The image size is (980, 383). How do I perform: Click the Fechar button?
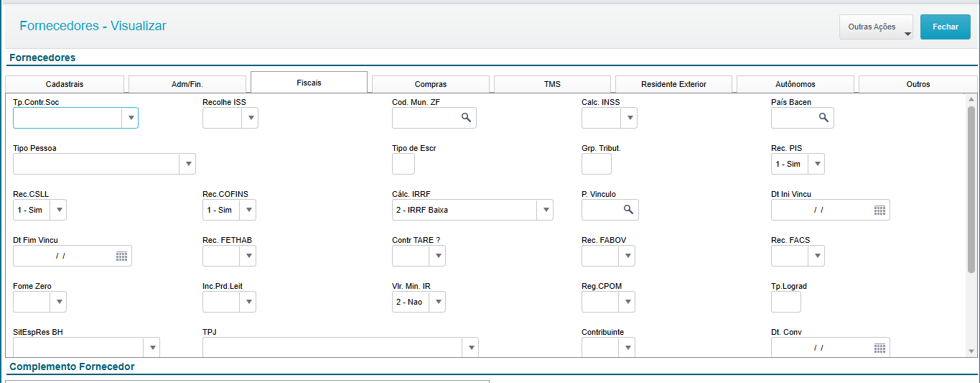945,27
